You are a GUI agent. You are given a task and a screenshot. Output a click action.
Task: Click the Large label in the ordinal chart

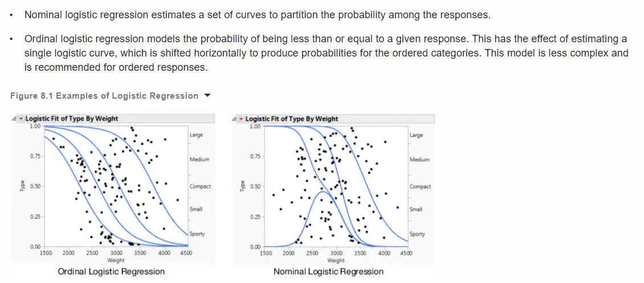[195, 135]
